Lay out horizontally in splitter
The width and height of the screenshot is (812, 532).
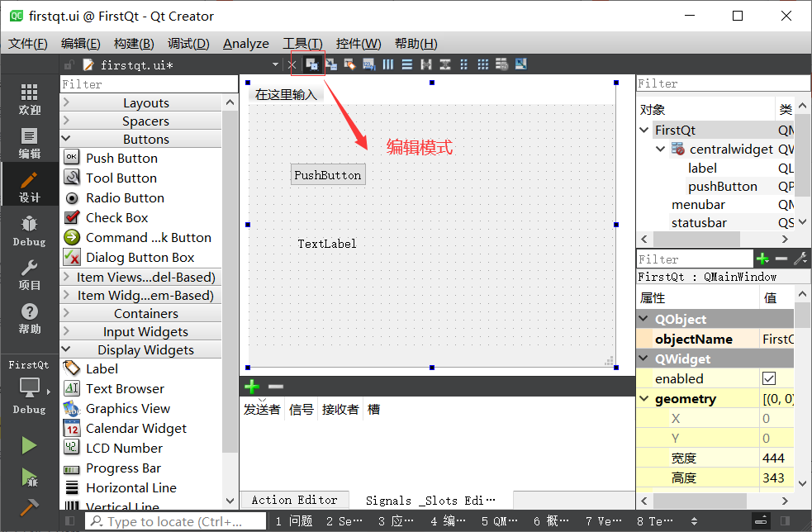click(426, 64)
